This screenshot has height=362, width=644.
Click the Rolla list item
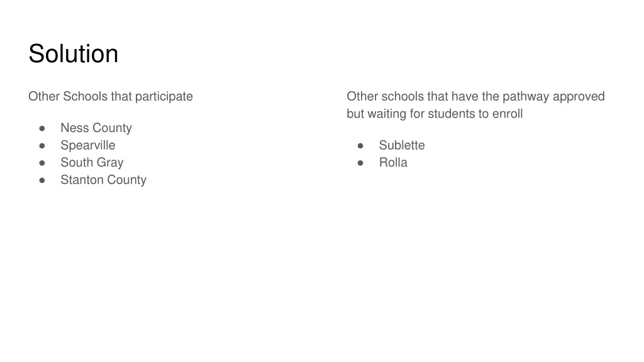pos(393,163)
